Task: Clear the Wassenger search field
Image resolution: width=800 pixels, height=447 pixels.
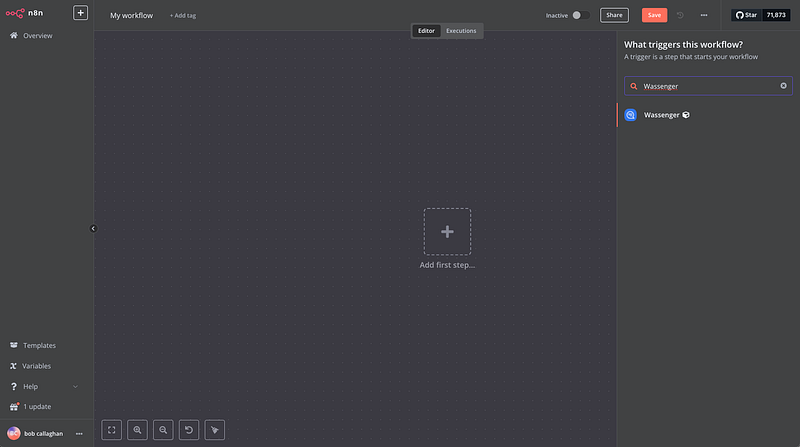Action: click(783, 86)
